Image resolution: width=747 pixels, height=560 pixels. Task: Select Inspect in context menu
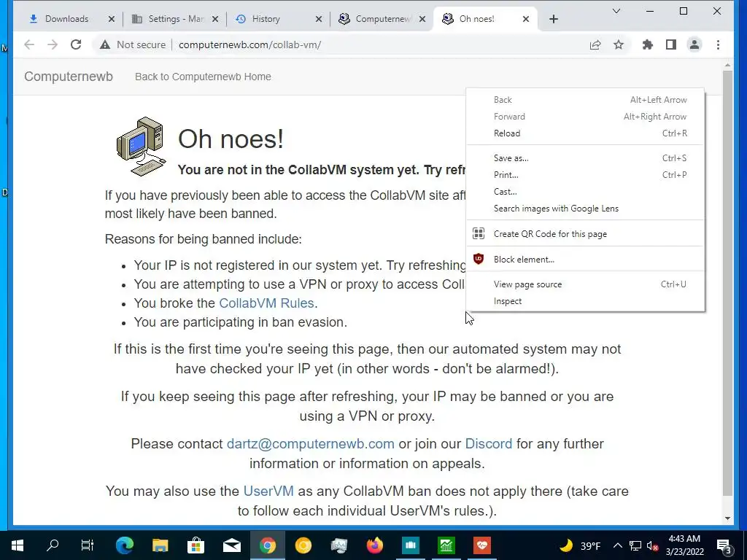pyautogui.click(x=586, y=301)
